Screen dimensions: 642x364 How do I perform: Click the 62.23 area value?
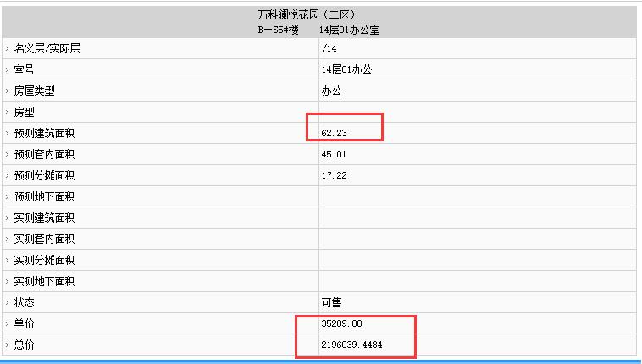pos(334,133)
